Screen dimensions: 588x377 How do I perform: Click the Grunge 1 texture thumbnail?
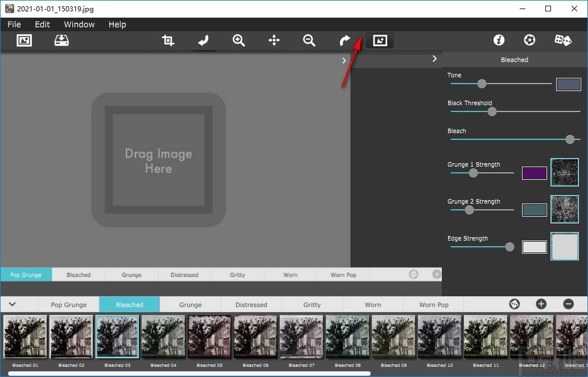tap(564, 173)
